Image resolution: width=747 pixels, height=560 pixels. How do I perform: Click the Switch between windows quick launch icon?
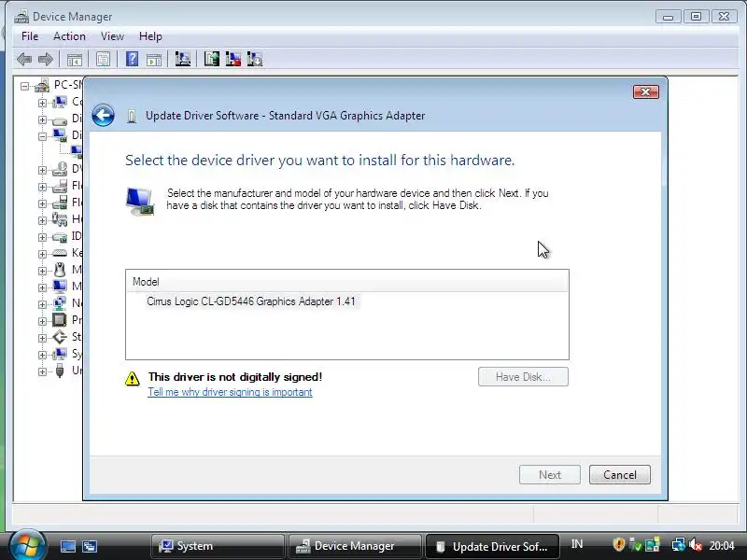[90, 546]
